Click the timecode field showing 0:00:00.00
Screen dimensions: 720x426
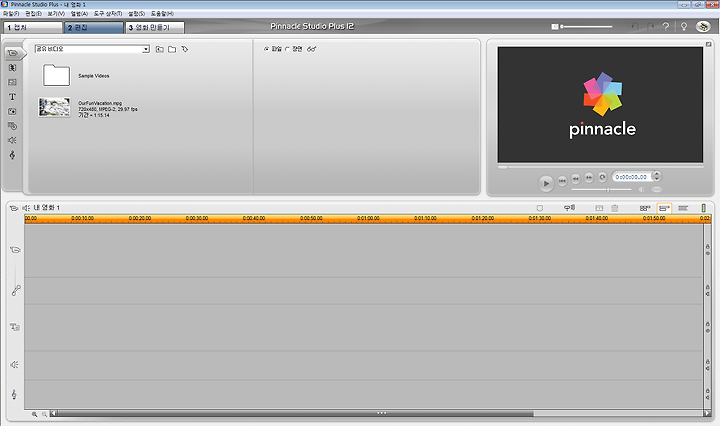tap(631, 177)
